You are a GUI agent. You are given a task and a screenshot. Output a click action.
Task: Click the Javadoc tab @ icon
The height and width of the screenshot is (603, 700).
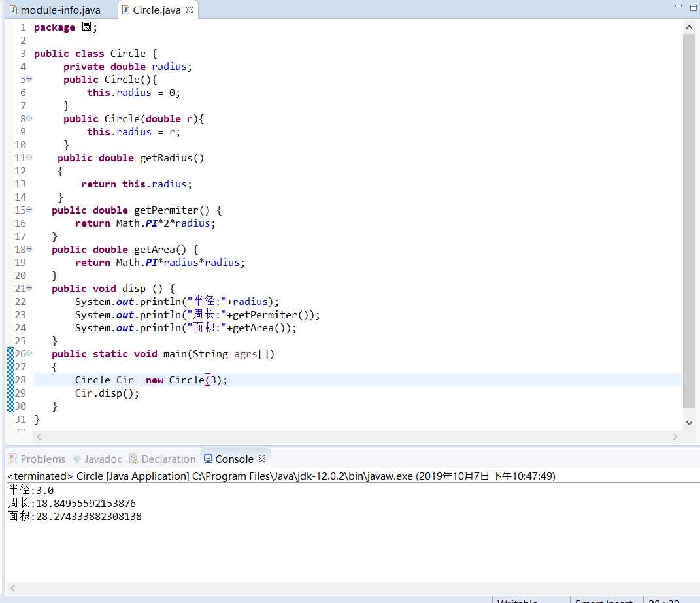pos(76,459)
